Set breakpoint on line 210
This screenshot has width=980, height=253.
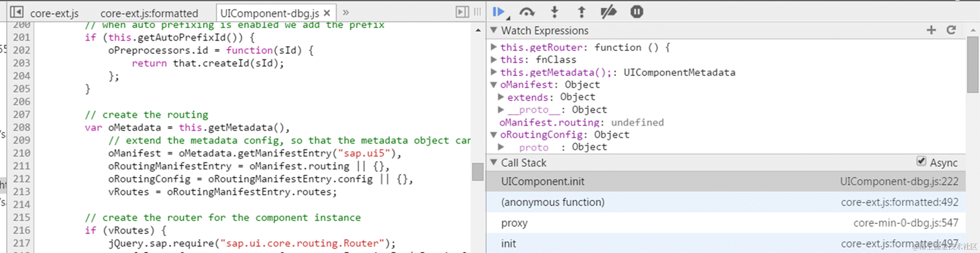21,153
